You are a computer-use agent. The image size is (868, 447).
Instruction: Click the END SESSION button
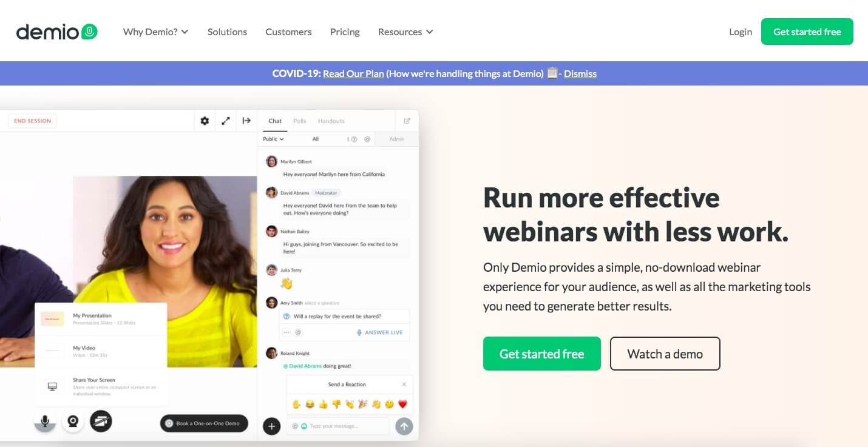click(x=32, y=121)
